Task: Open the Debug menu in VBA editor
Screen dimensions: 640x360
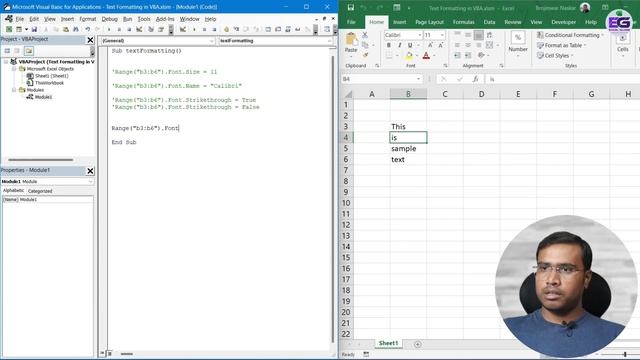Action: (x=109, y=19)
